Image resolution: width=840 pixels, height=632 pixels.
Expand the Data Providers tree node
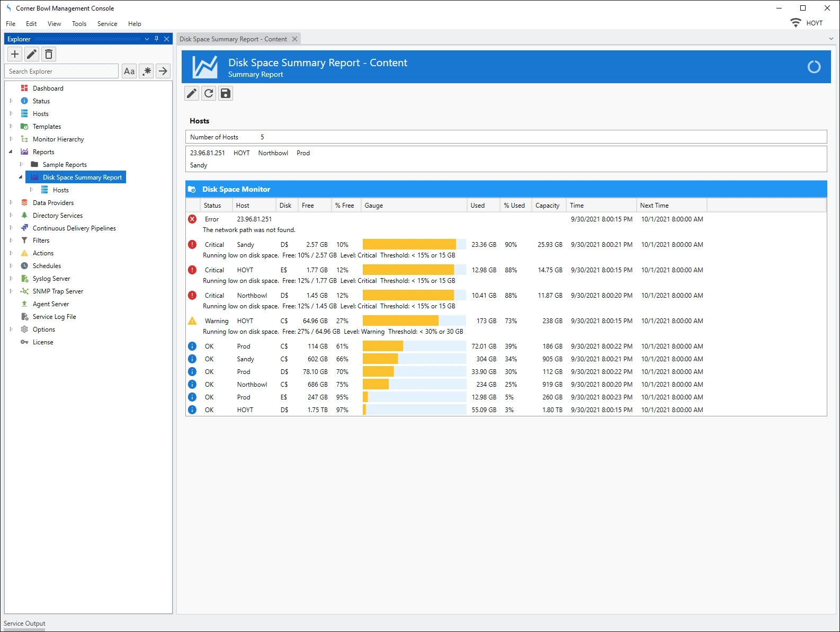tap(11, 202)
